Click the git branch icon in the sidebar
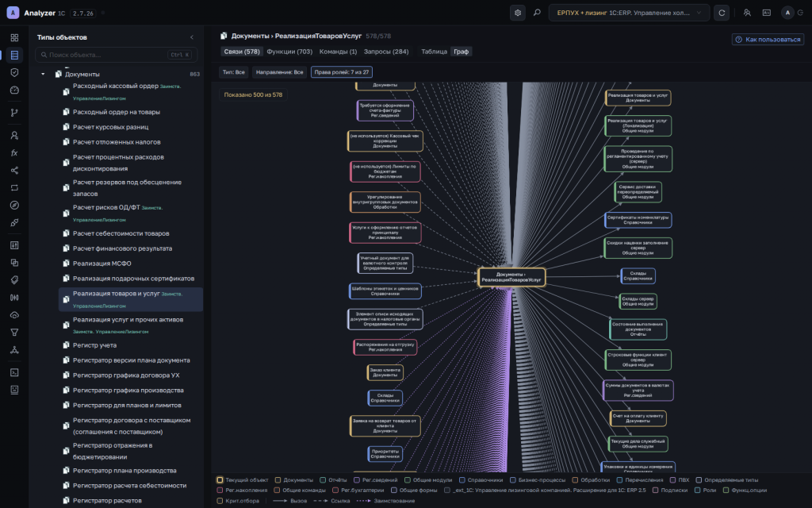 click(14, 113)
